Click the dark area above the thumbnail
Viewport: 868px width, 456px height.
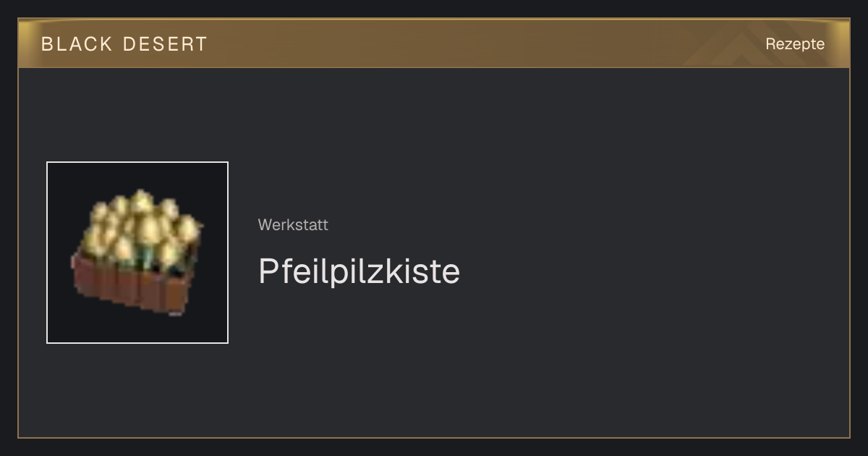tap(137, 116)
